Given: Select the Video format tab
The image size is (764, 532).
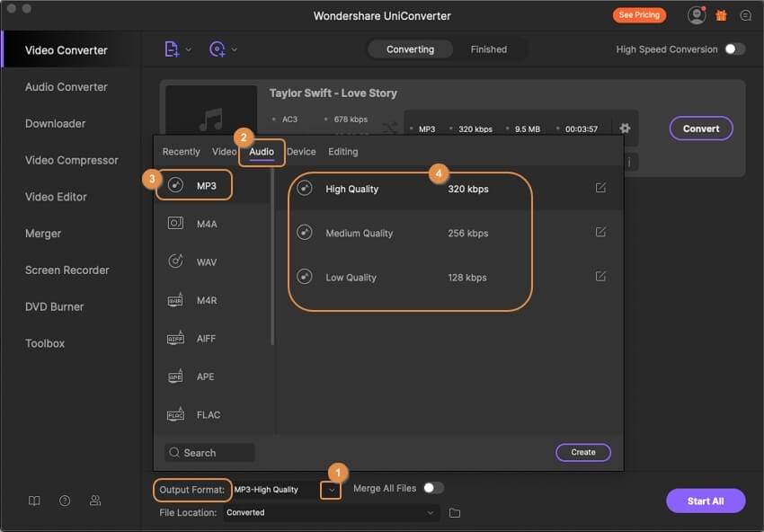Looking at the screenshot, I should tap(224, 152).
